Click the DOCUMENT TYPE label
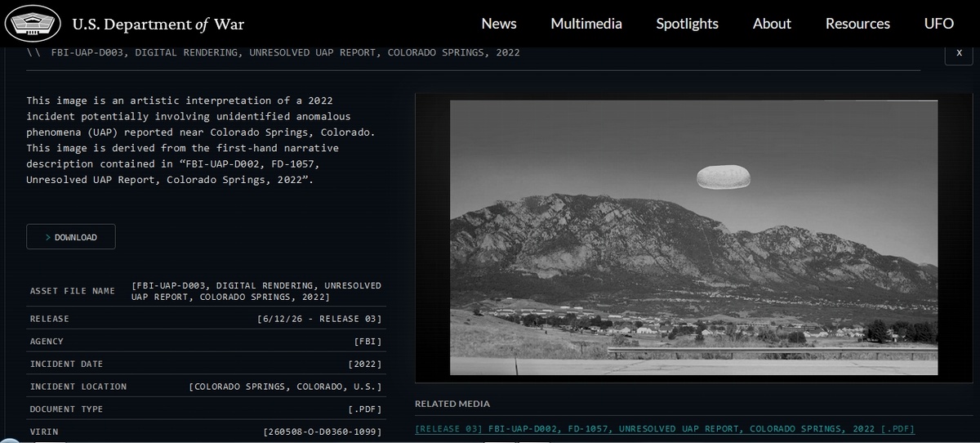The height and width of the screenshot is (443, 980). tap(67, 409)
